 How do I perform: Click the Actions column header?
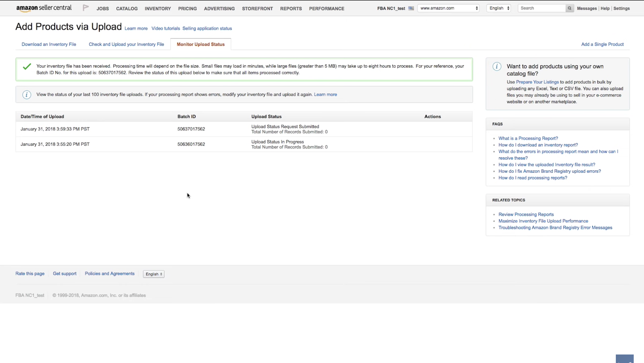432,117
